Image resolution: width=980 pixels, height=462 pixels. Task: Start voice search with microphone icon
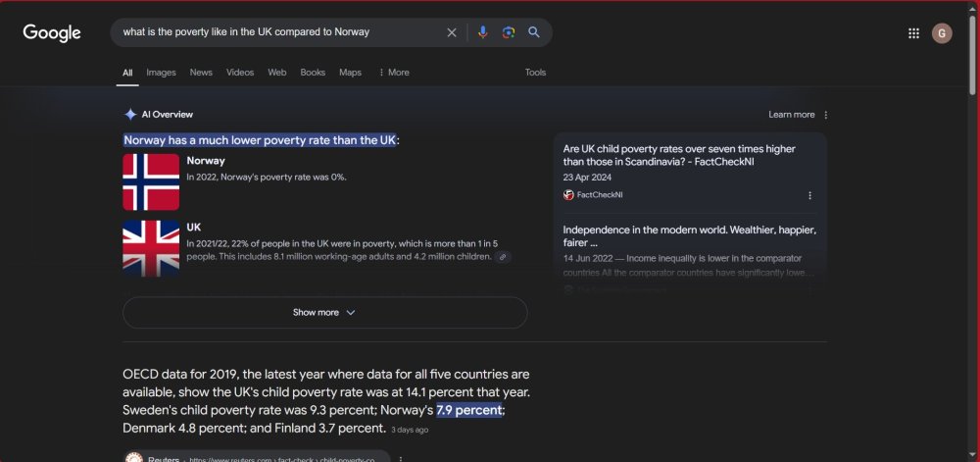tap(482, 32)
